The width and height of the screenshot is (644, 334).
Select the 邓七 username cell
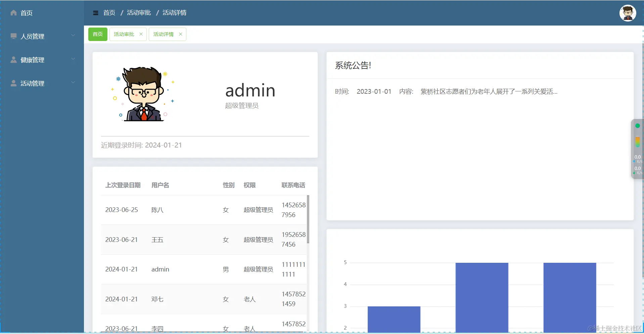157,299
